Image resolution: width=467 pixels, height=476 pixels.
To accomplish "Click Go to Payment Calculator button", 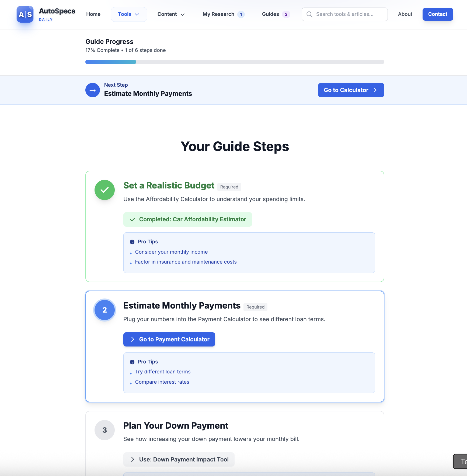I will pos(169,339).
